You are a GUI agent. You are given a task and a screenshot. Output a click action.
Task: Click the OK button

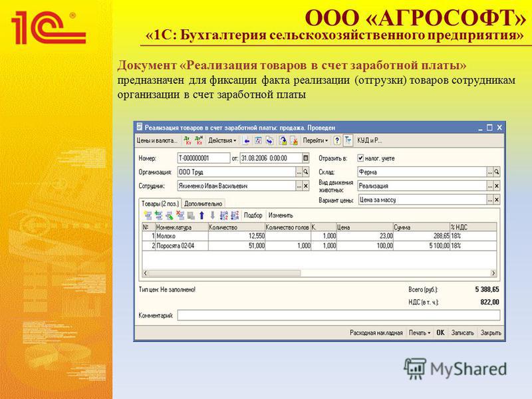[440, 333]
